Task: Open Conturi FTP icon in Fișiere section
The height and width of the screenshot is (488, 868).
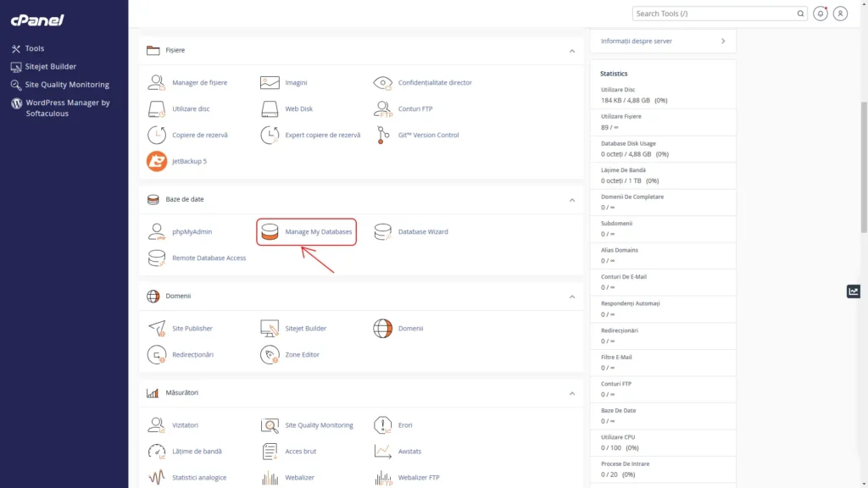Action: click(x=382, y=109)
